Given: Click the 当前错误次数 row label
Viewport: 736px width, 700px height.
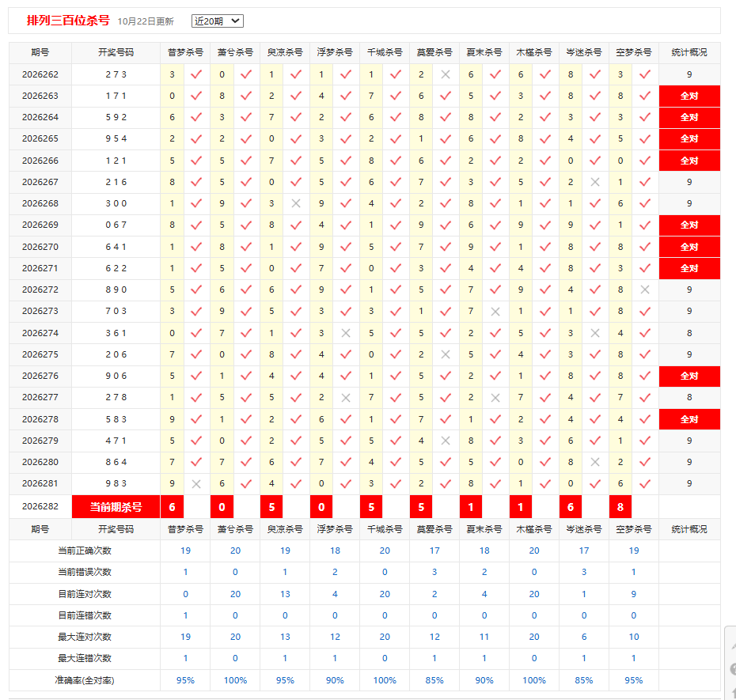Looking at the screenshot, I should point(85,573).
